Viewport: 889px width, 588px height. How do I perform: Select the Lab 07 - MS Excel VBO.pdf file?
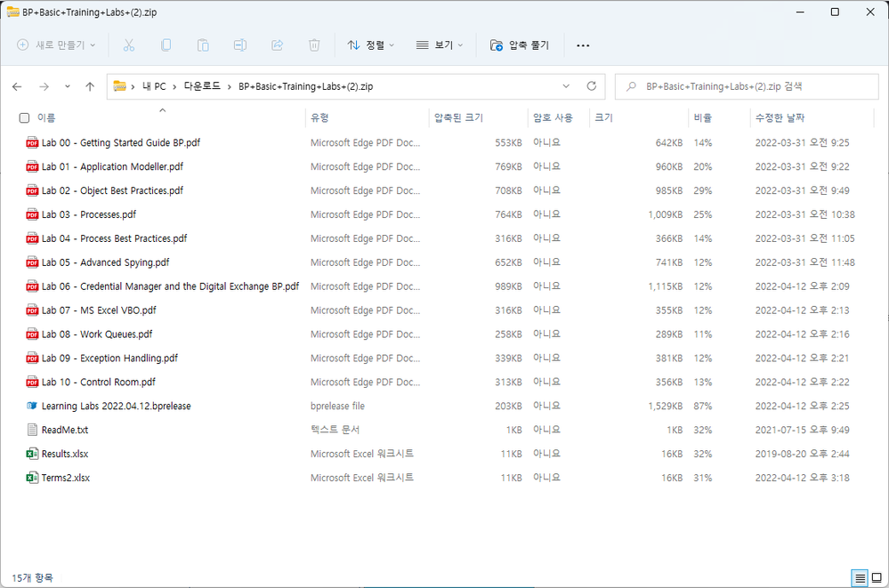(x=98, y=310)
